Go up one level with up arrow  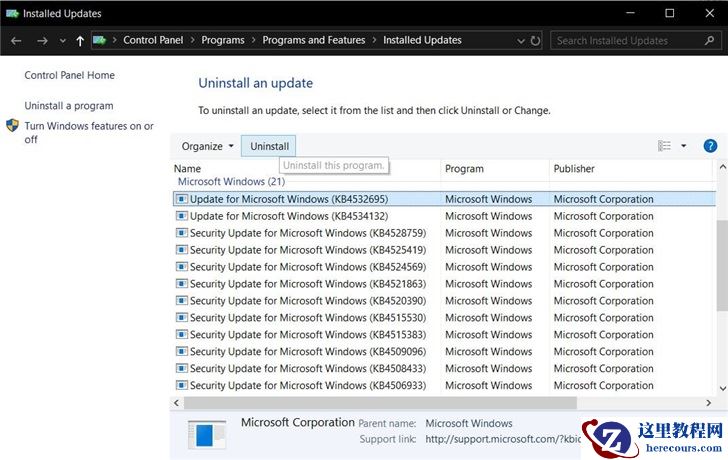(x=80, y=41)
